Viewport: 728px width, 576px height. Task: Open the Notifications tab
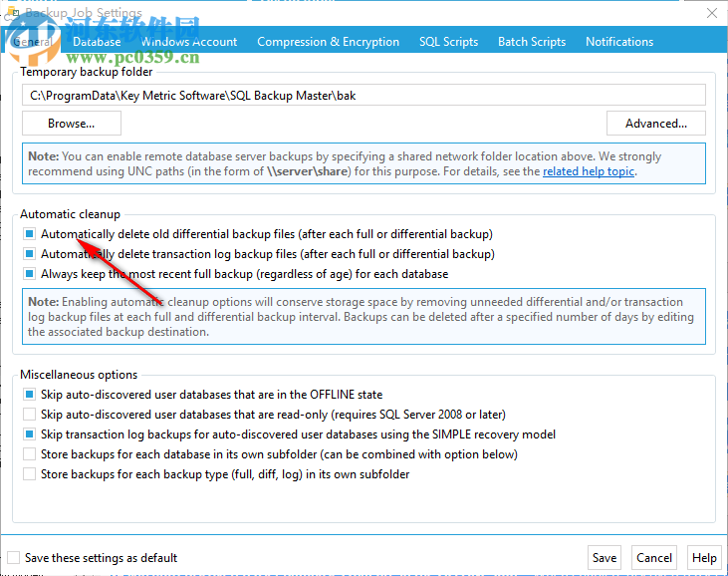[x=619, y=42]
